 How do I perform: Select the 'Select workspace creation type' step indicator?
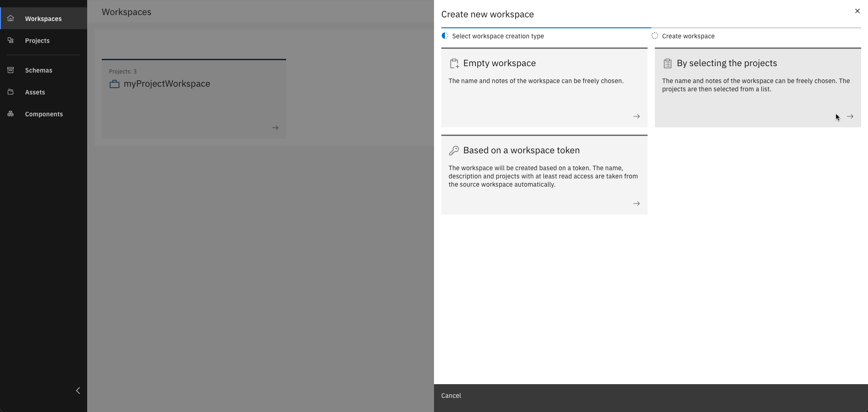pyautogui.click(x=445, y=36)
